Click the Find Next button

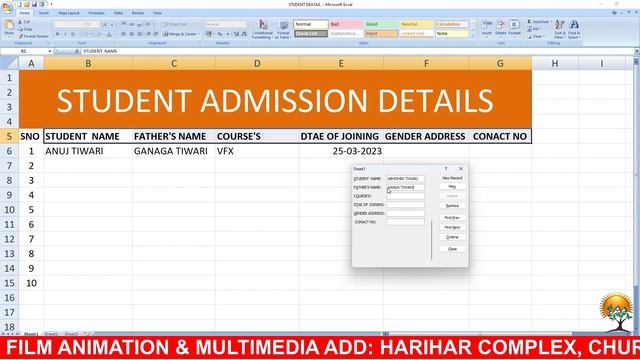[452, 227]
